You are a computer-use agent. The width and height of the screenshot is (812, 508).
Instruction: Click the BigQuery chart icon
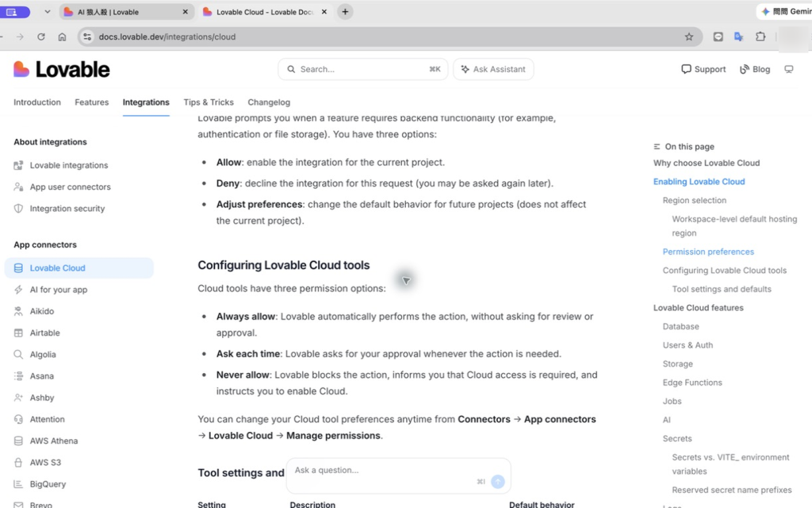pyautogui.click(x=18, y=484)
